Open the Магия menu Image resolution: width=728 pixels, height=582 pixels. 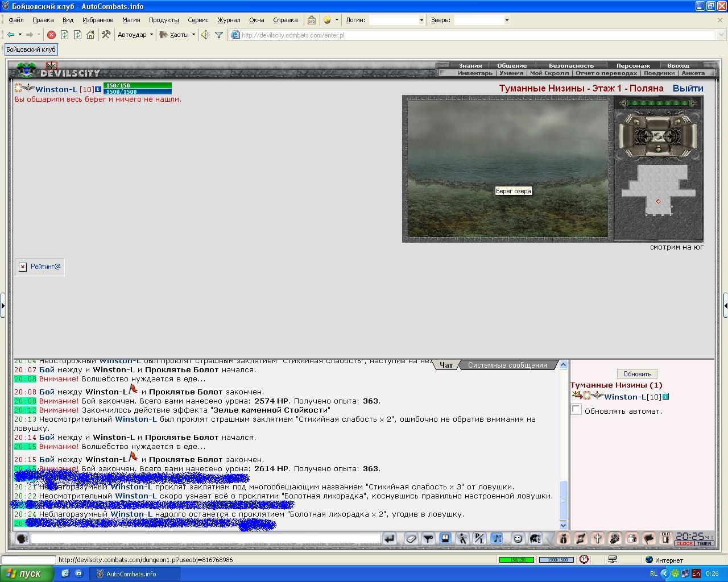click(131, 20)
